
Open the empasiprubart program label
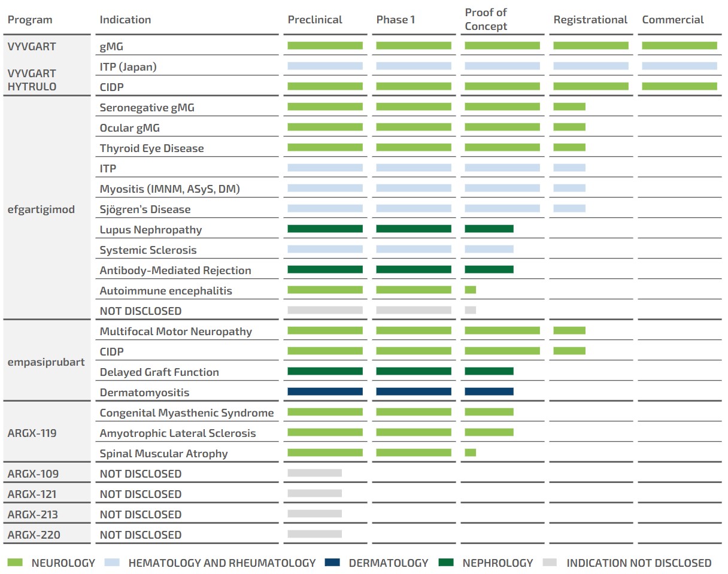coord(46,362)
